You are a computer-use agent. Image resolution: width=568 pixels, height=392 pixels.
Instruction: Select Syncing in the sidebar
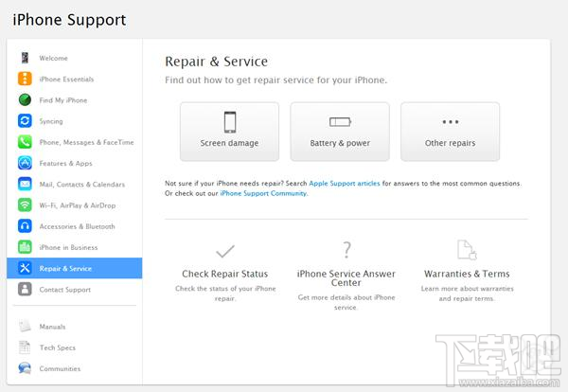(51, 121)
